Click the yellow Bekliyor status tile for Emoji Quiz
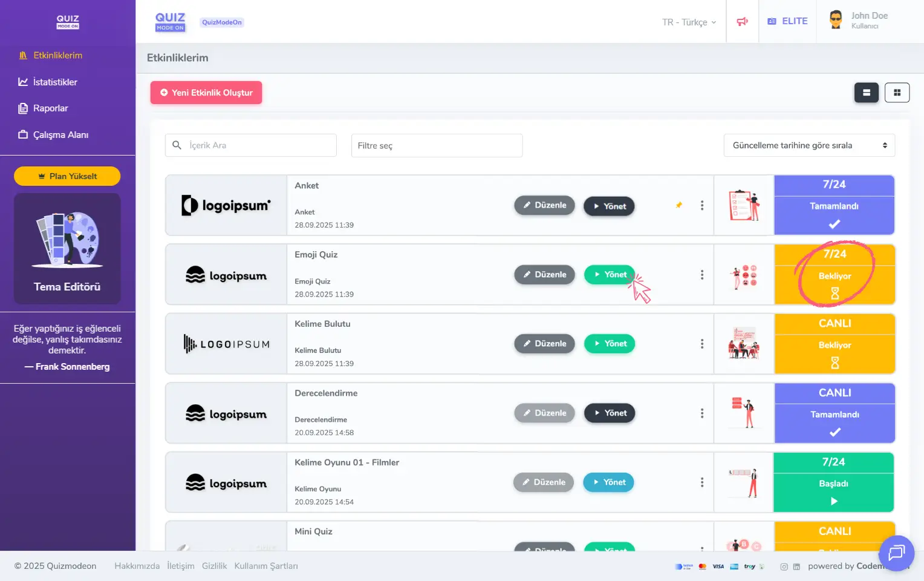 tap(835, 276)
